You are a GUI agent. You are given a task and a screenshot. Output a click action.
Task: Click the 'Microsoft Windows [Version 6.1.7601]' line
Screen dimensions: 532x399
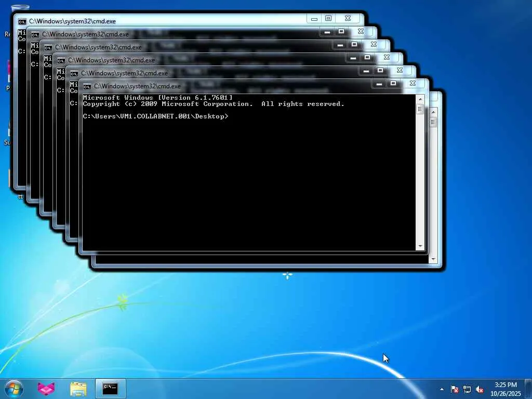pos(158,98)
